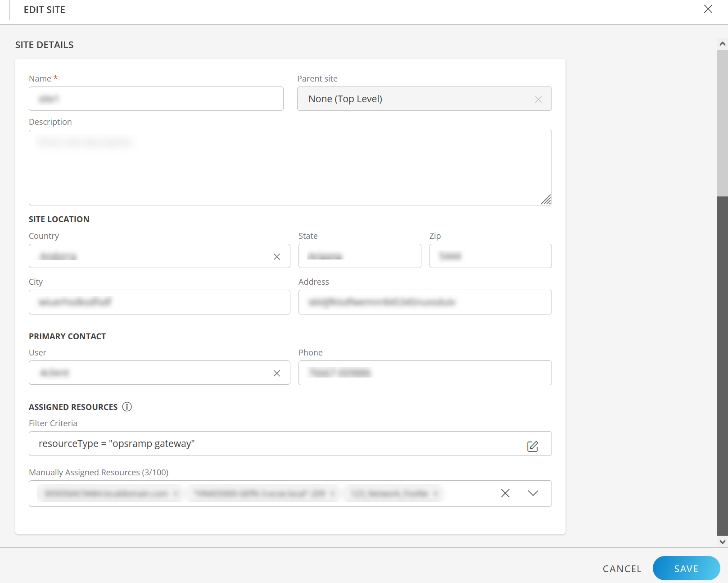Screen dimensions: 728x583
Task: Expand the Manually Assigned Resources dropdown
Action: tap(533, 493)
